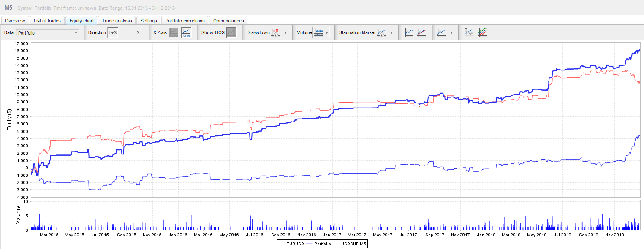This screenshot has height=249, width=644.
Task: Click the Stagnation Marker chart icon
Action: pos(382,32)
